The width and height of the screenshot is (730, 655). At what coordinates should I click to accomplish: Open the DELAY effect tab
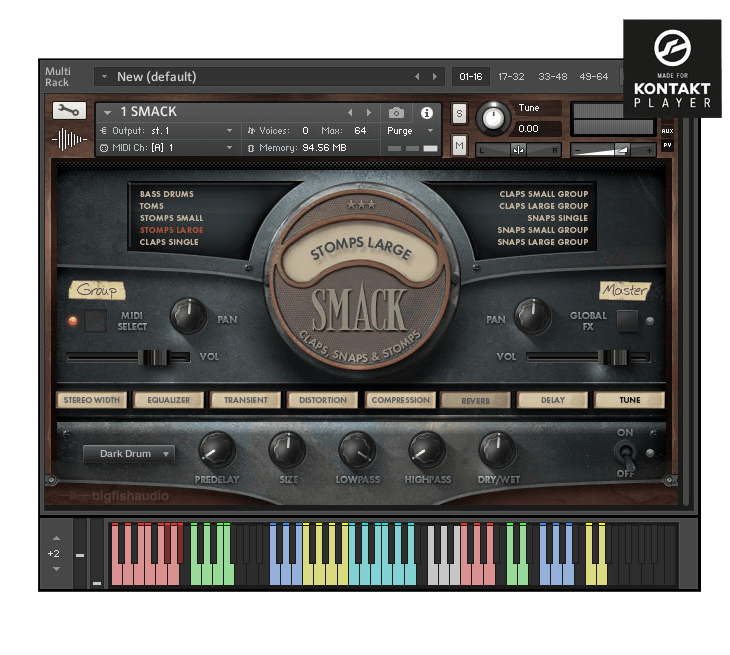(x=553, y=400)
